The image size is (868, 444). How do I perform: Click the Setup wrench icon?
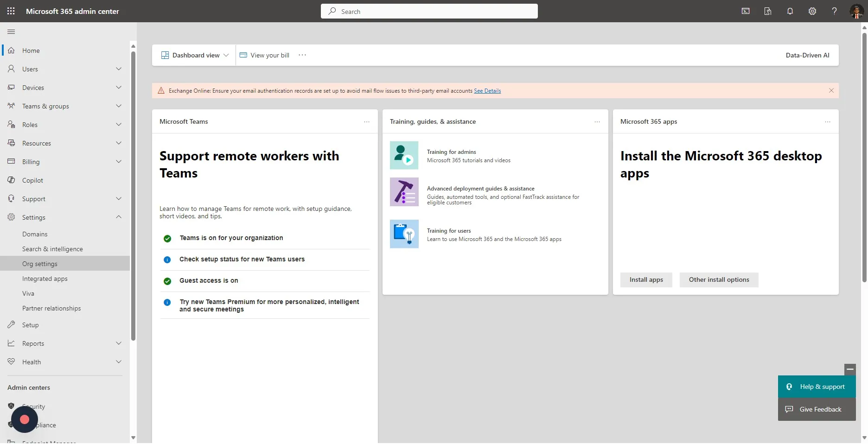11,324
